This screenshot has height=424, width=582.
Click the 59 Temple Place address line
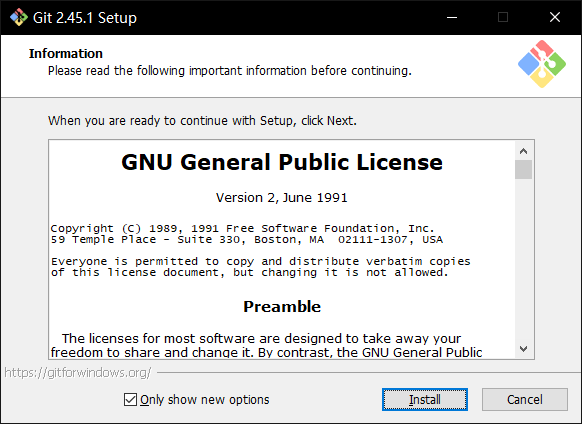pos(247,239)
